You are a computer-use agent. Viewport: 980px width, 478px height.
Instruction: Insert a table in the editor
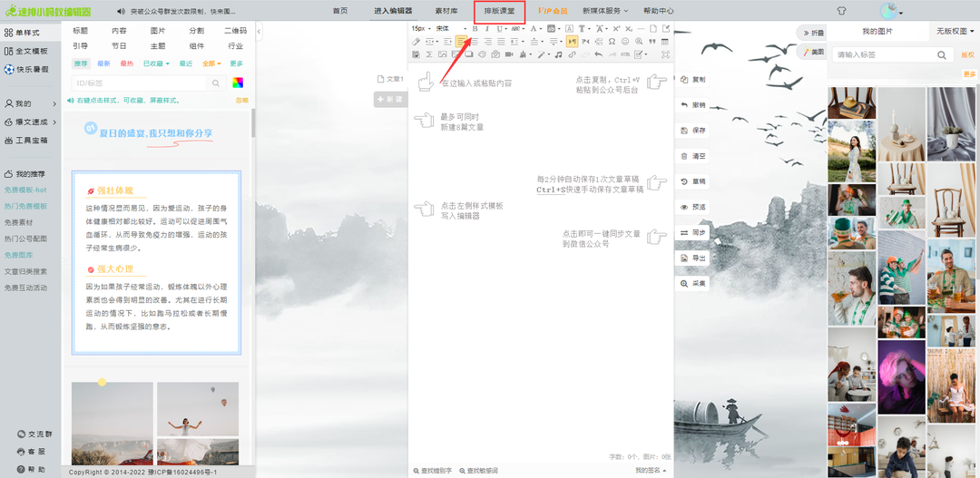click(665, 41)
